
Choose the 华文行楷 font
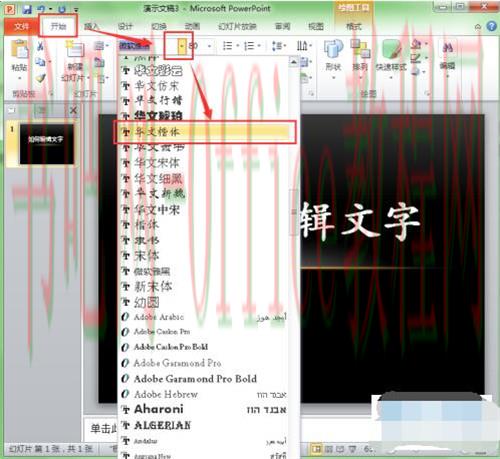coord(203,100)
